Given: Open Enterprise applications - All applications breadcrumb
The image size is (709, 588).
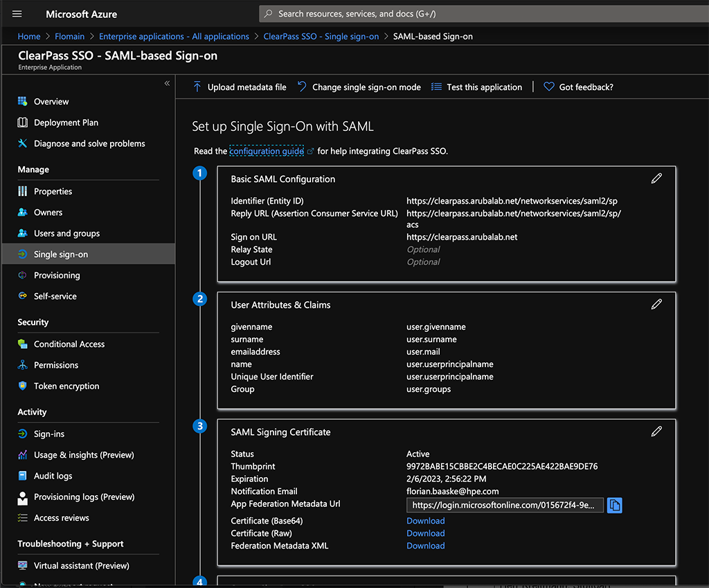Looking at the screenshot, I should (x=174, y=36).
